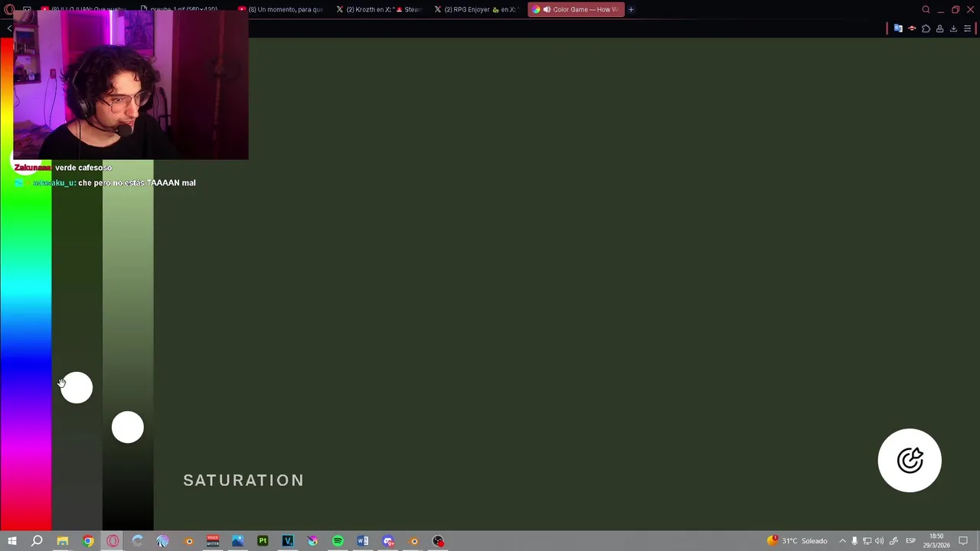The width and height of the screenshot is (980, 551).
Task: Open the browser easy setup menu icon
Action: [x=967, y=28]
